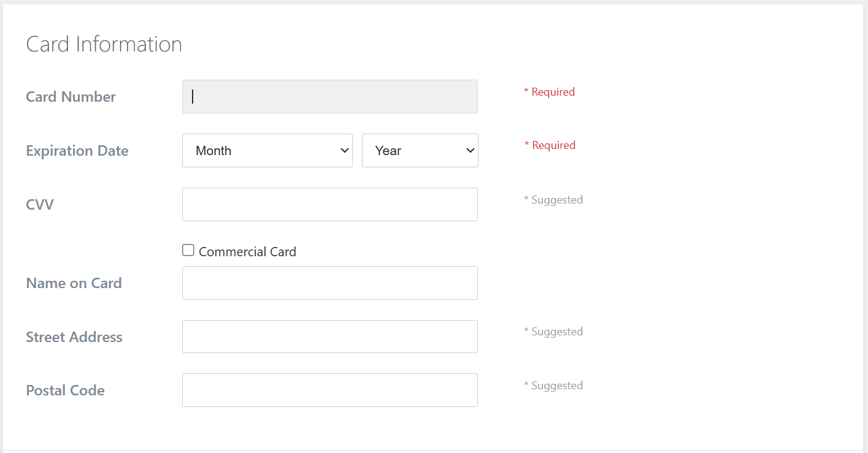Click the Suggested note beside Street Address
The height and width of the screenshot is (453, 868).
(553, 332)
